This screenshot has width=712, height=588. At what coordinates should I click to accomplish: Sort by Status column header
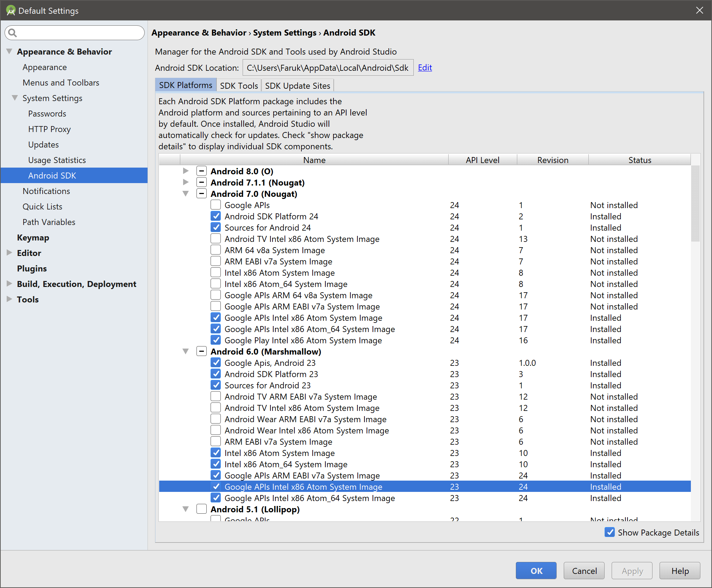(640, 160)
